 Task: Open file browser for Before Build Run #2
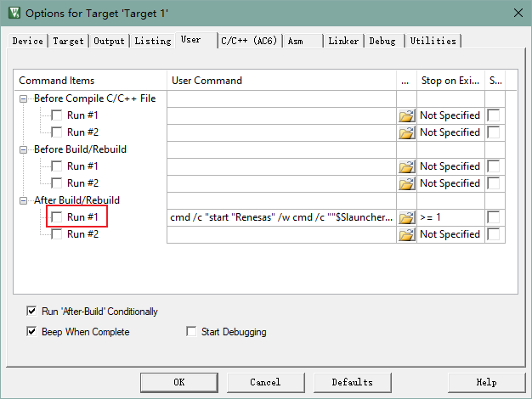(406, 183)
